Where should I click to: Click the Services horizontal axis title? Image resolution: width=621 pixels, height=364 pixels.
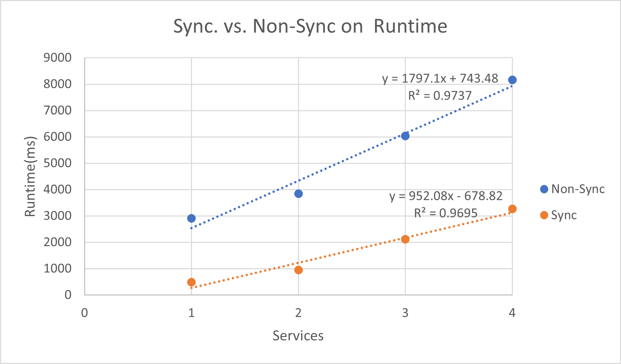pos(298,336)
